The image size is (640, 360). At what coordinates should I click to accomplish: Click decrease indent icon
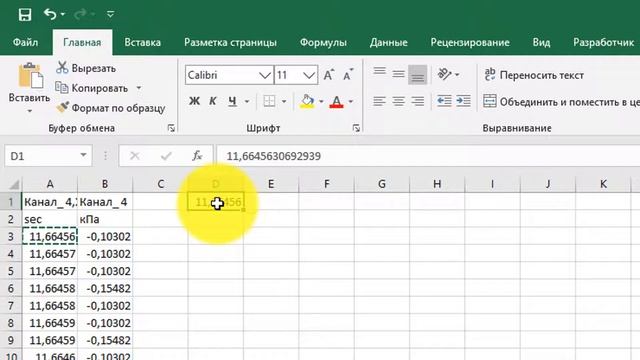click(x=444, y=101)
